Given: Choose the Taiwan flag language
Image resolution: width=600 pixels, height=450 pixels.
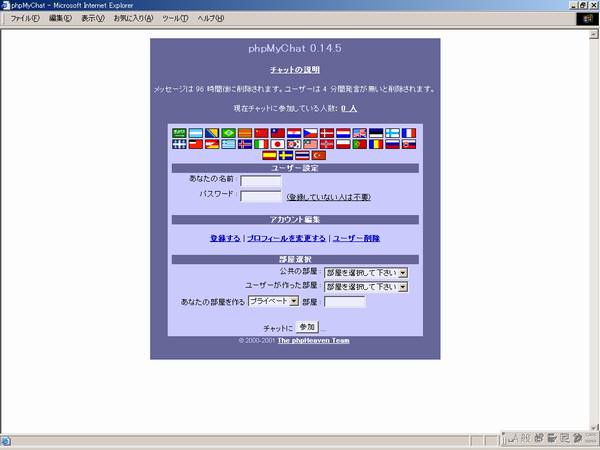Looking at the screenshot, I should 278,133.
